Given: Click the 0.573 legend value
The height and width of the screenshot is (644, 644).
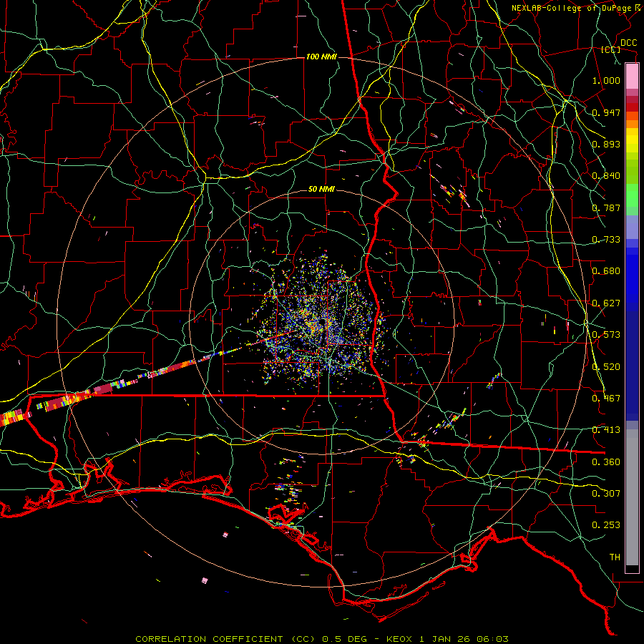Looking at the screenshot, I should tap(606, 335).
